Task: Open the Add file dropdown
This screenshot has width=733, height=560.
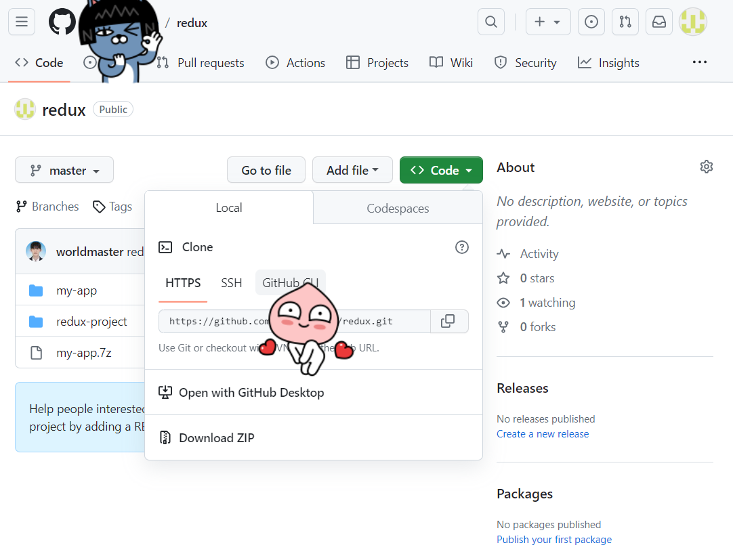Action: 352,170
